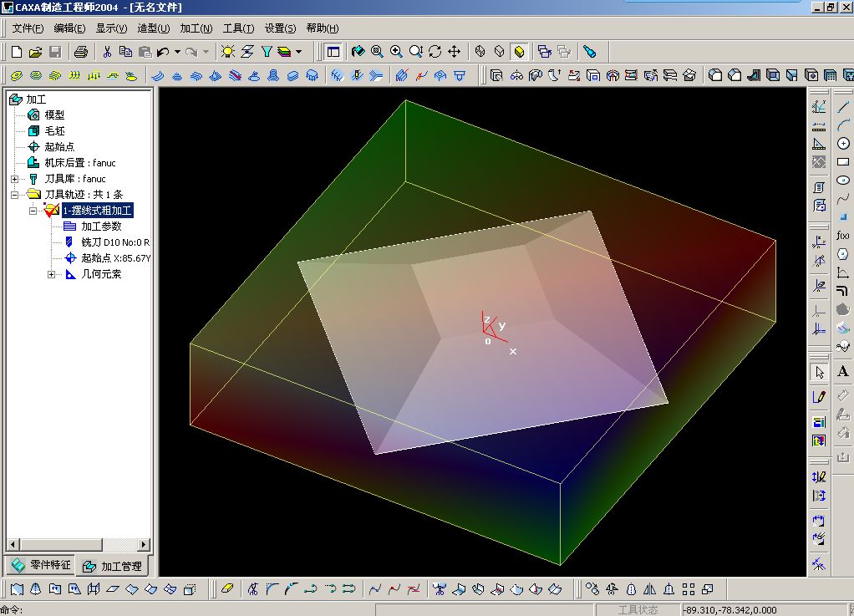Toggle the shaded solid display mode
Screen dimensions: 854x616
(519, 52)
